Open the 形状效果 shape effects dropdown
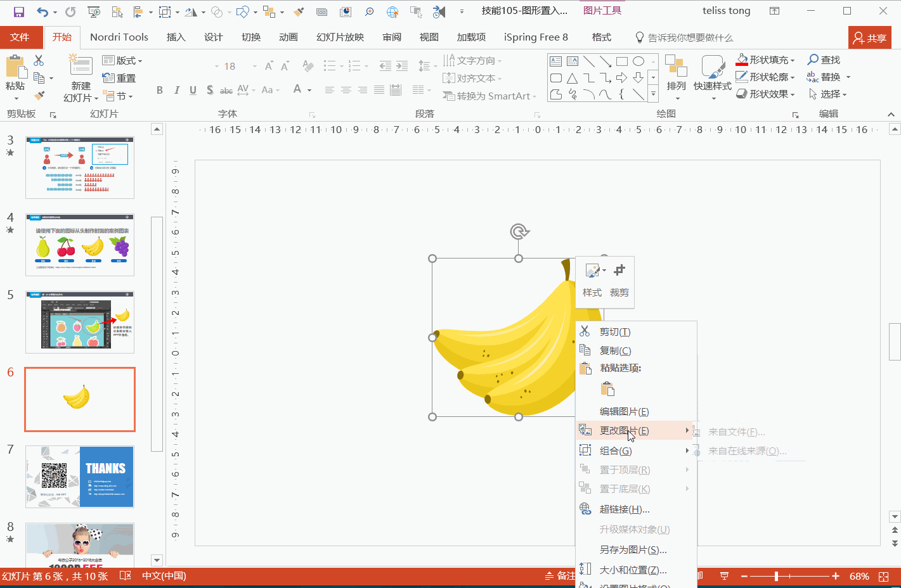The width and height of the screenshot is (901, 588). tap(765, 94)
